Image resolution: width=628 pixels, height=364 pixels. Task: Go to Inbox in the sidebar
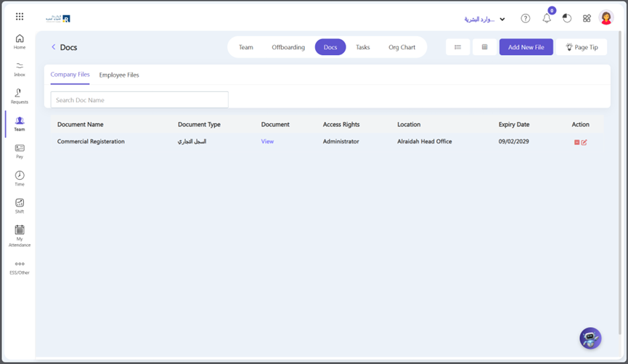(20, 69)
